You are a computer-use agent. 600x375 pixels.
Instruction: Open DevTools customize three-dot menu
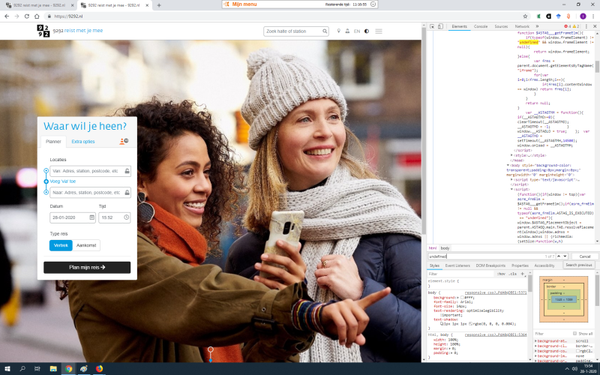(x=587, y=26)
